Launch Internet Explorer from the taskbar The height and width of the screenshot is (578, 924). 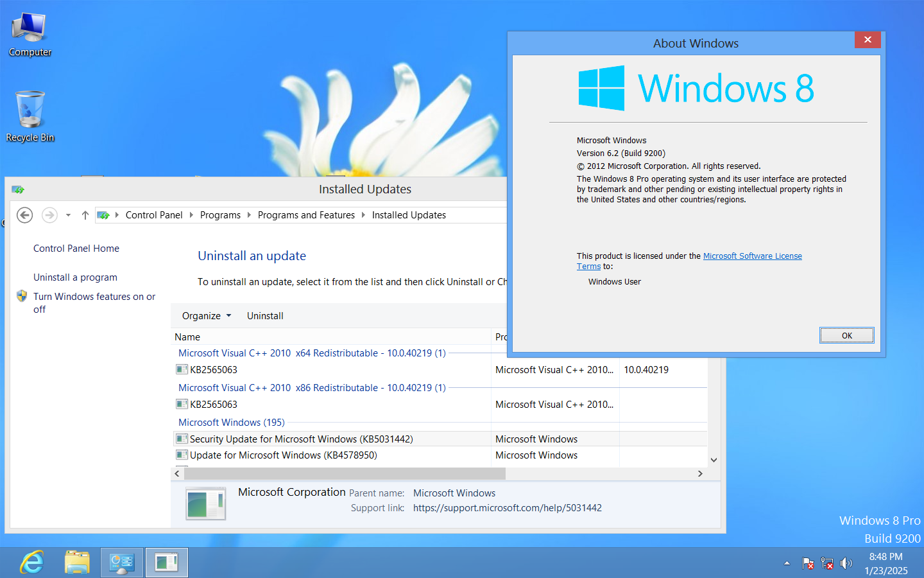pyautogui.click(x=32, y=563)
